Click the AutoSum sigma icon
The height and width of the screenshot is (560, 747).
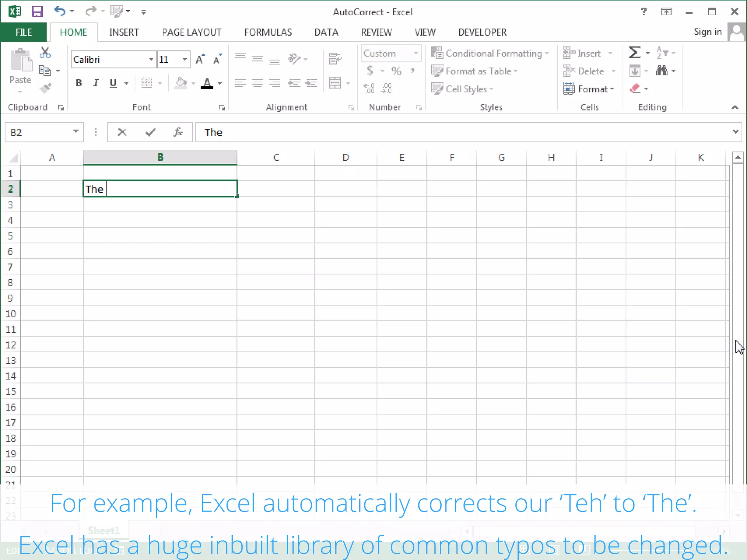(635, 52)
